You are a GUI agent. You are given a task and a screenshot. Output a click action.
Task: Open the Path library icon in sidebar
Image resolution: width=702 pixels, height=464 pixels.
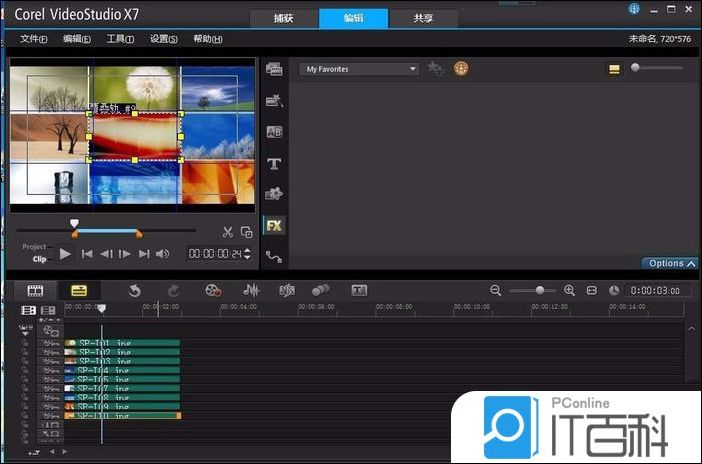tap(273, 257)
